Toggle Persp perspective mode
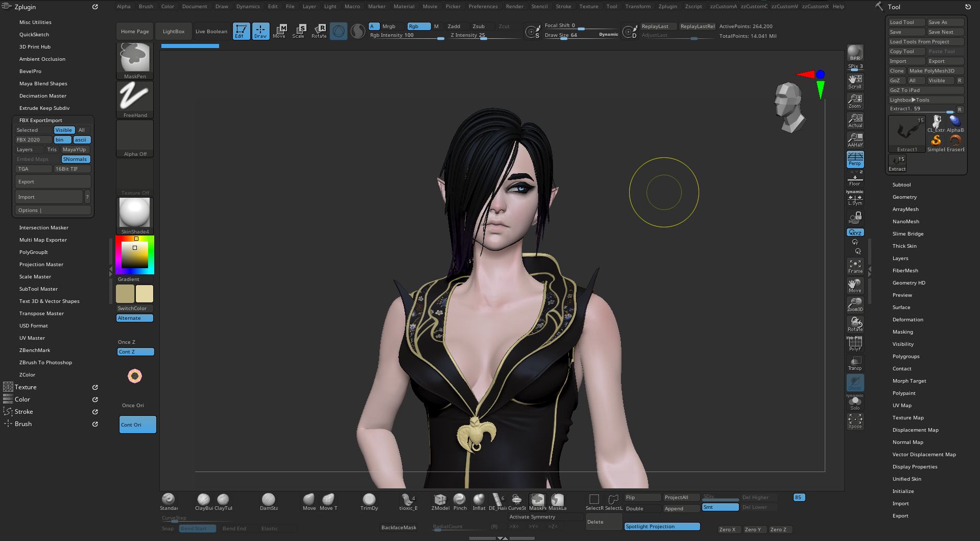This screenshot has width=980, height=541. pyautogui.click(x=855, y=159)
